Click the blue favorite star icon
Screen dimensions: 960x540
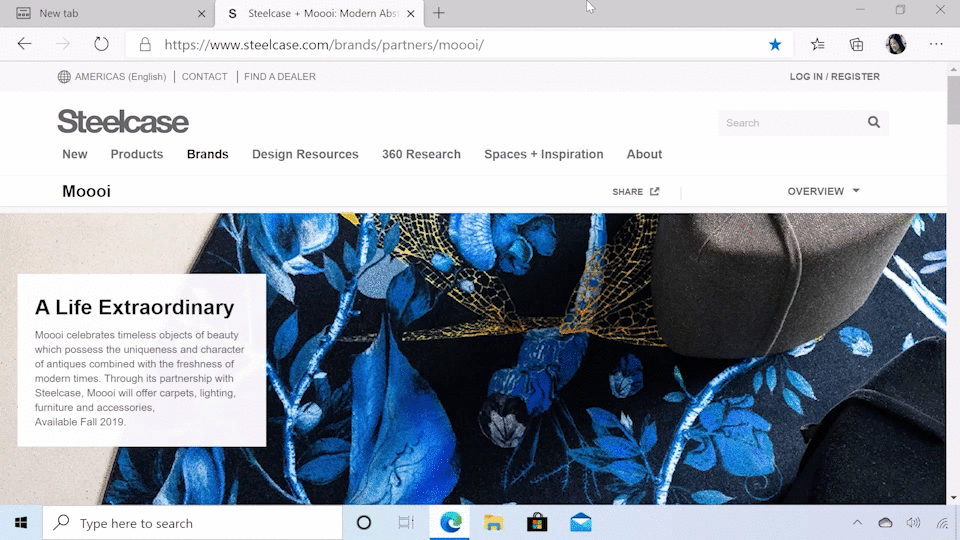(x=775, y=44)
